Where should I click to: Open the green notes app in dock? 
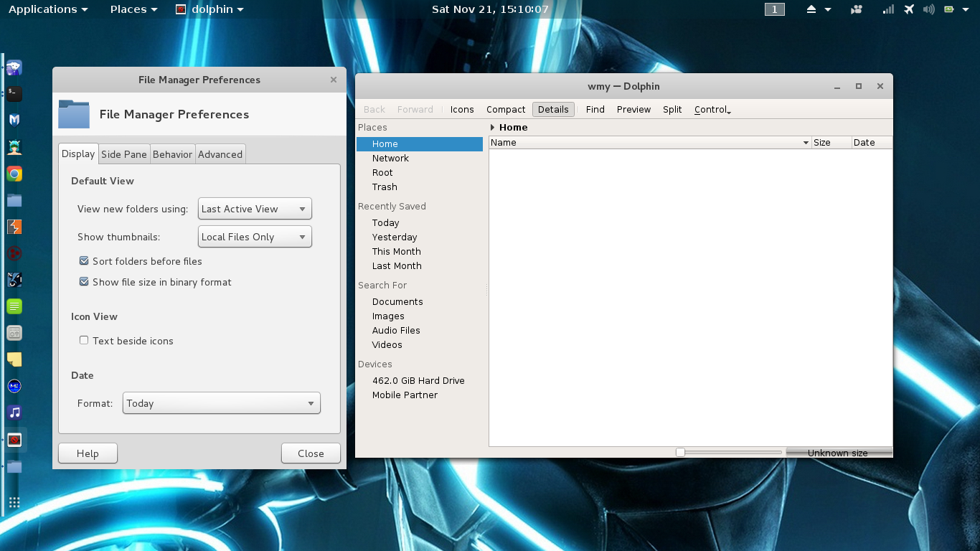coord(14,306)
